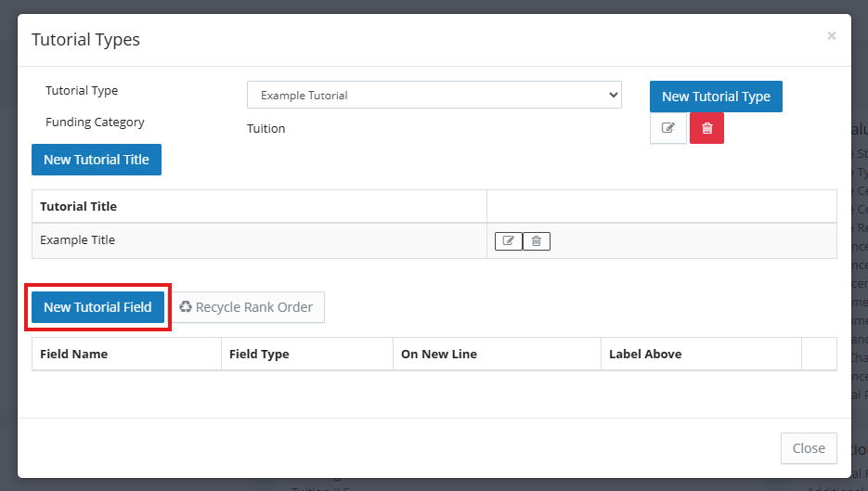The width and height of the screenshot is (868, 491).
Task: Click the Funding Category label
Action: 95,122
